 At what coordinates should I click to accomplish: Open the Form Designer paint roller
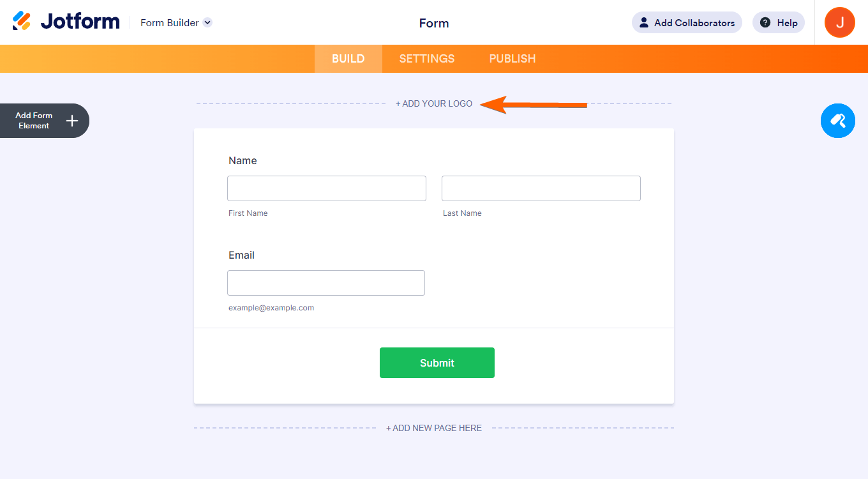(837, 121)
